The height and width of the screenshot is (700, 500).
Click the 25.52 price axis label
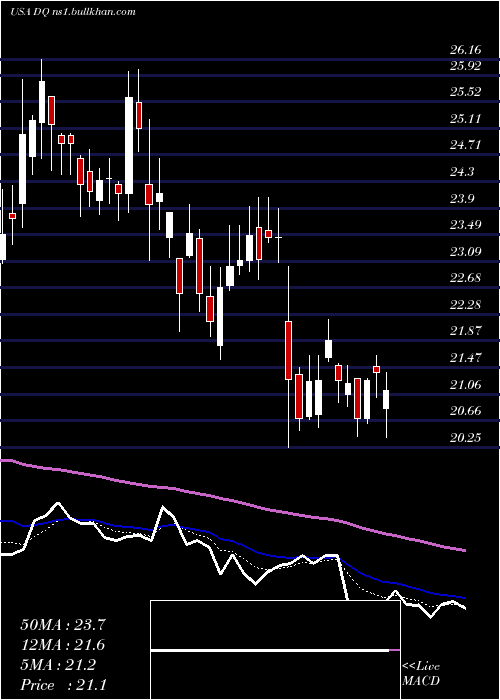pos(466,92)
